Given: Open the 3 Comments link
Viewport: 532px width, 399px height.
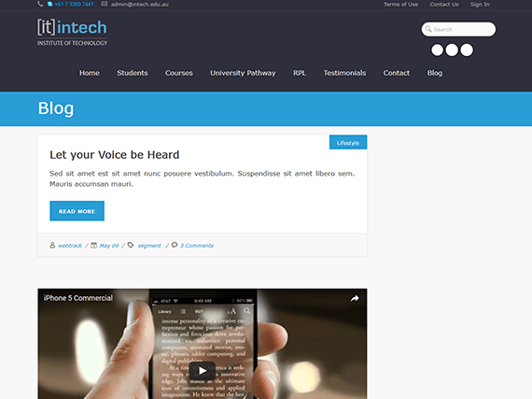Looking at the screenshot, I should [197, 246].
